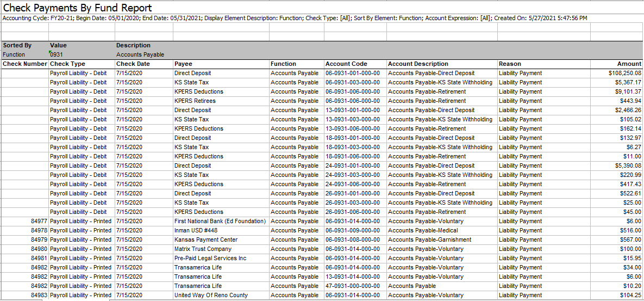
Task: Select the $162.14 amount cell
Action: (616, 128)
